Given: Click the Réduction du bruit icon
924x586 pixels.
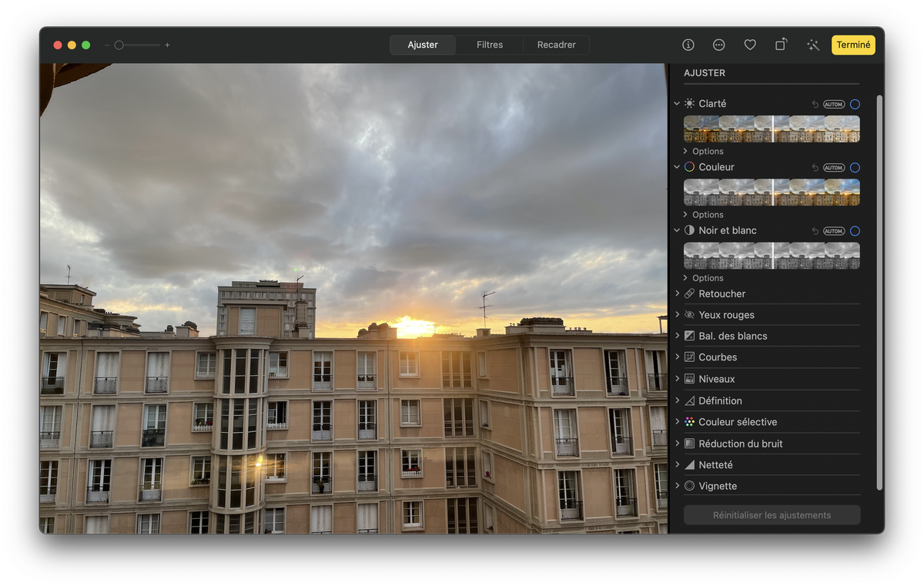Looking at the screenshot, I should pos(689,444).
